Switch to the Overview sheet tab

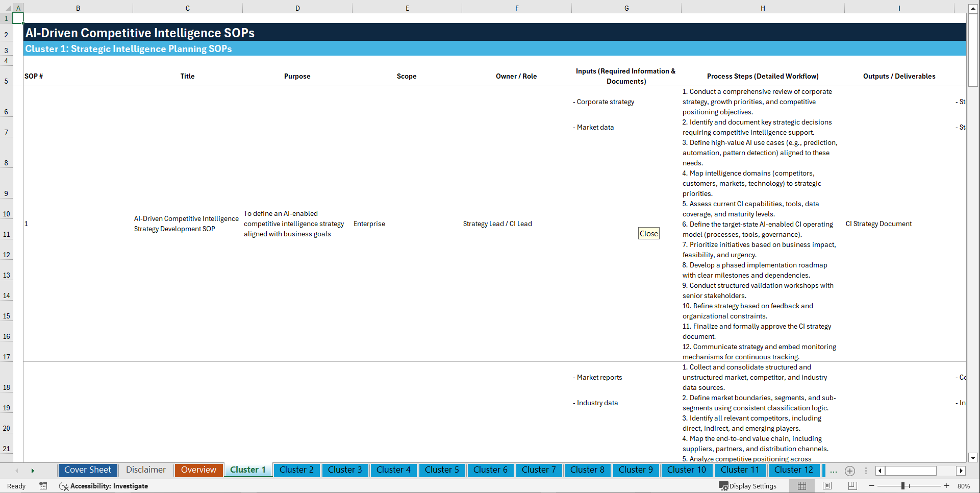[198, 470]
